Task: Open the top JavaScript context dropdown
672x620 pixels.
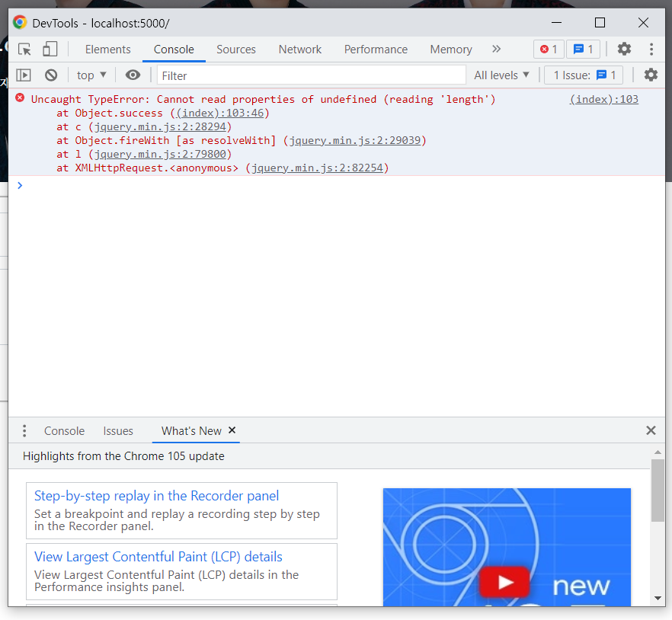Action: point(91,75)
